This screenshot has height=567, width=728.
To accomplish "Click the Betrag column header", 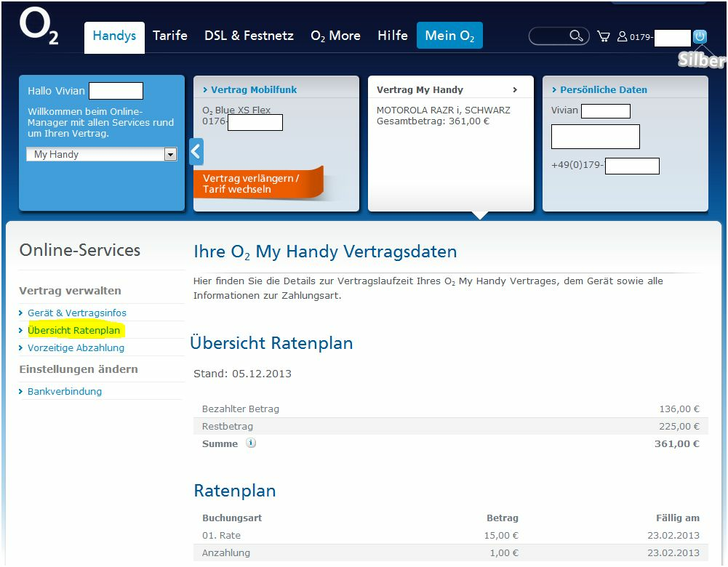I will click(503, 518).
